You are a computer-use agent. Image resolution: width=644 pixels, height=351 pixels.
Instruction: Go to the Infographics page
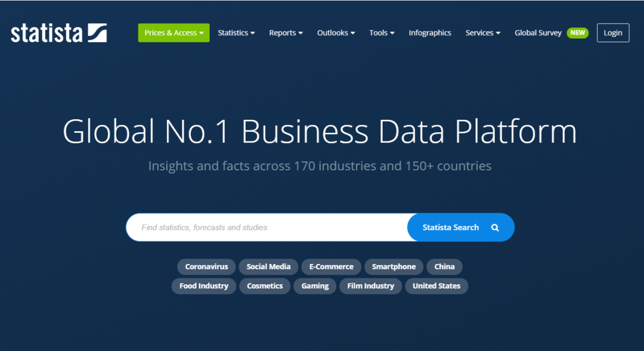click(429, 33)
